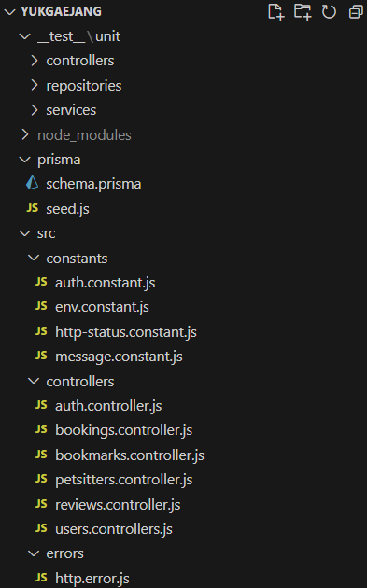
Task: Open http.error.js file
Action: [92, 579]
